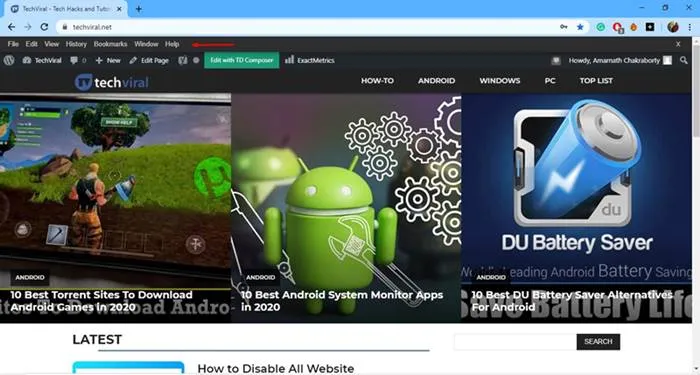
Task: Click the page vertical scrollbar
Action: tap(696, 205)
